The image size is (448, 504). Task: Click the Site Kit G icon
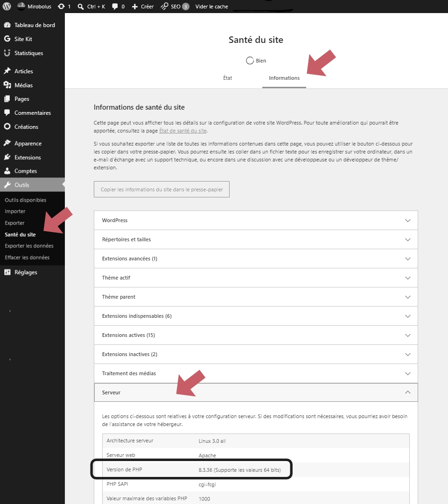[x=7, y=39]
